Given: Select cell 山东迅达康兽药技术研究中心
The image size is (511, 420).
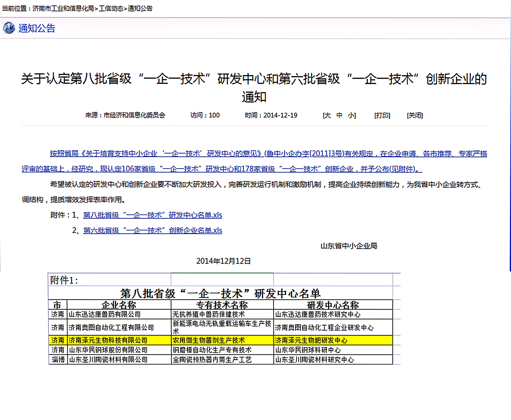Looking at the screenshot, I should [333, 314].
